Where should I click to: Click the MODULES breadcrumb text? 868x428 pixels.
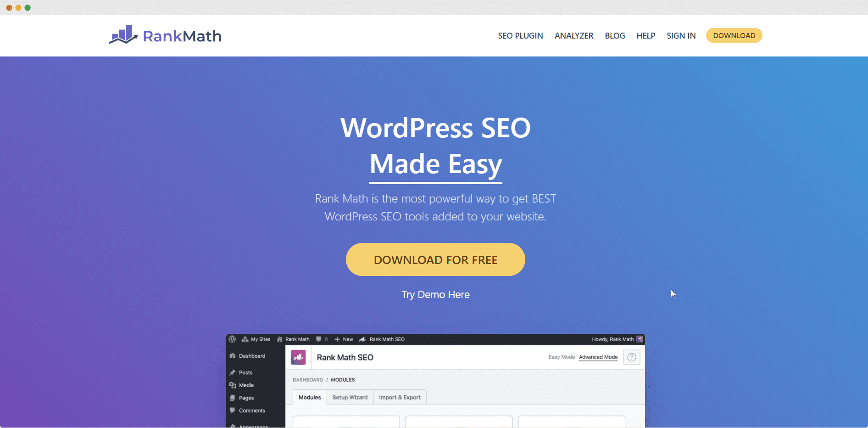[x=343, y=380]
